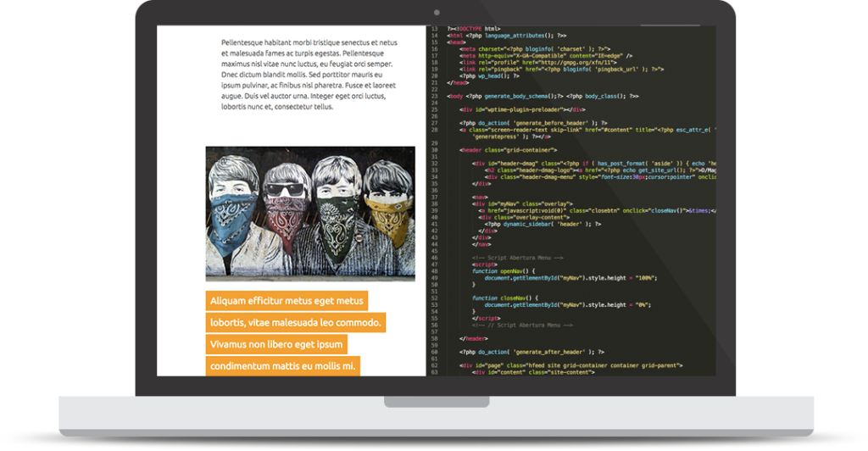Click the 'header-dmag-menu' div line

(x=601, y=177)
